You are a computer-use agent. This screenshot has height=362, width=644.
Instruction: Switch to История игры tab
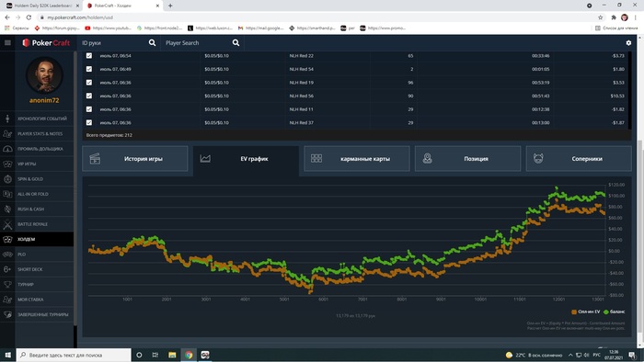pyautogui.click(x=134, y=159)
